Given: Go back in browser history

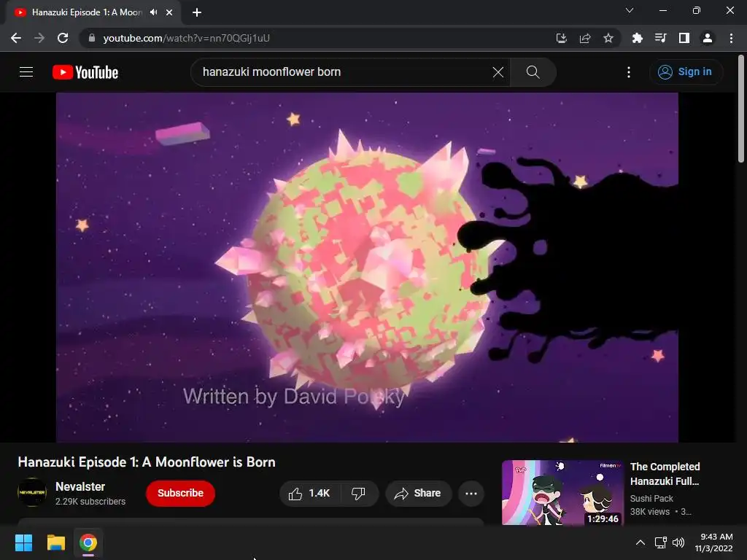Looking at the screenshot, I should click(x=16, y=38).
